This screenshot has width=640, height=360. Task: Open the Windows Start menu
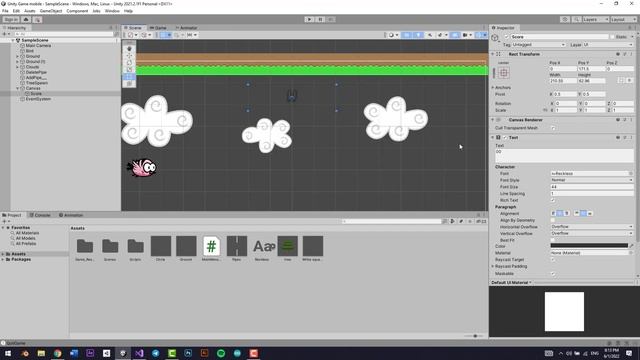point(8,353)
